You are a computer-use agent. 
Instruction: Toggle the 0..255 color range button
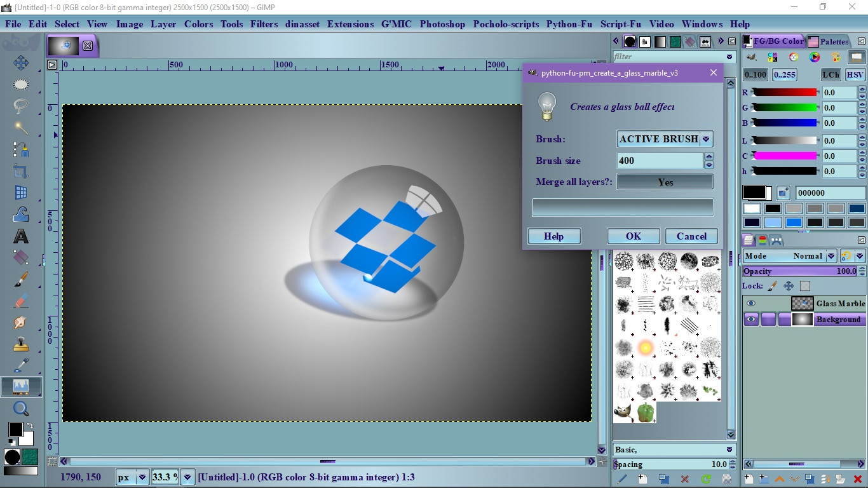[x=785, y=74]
